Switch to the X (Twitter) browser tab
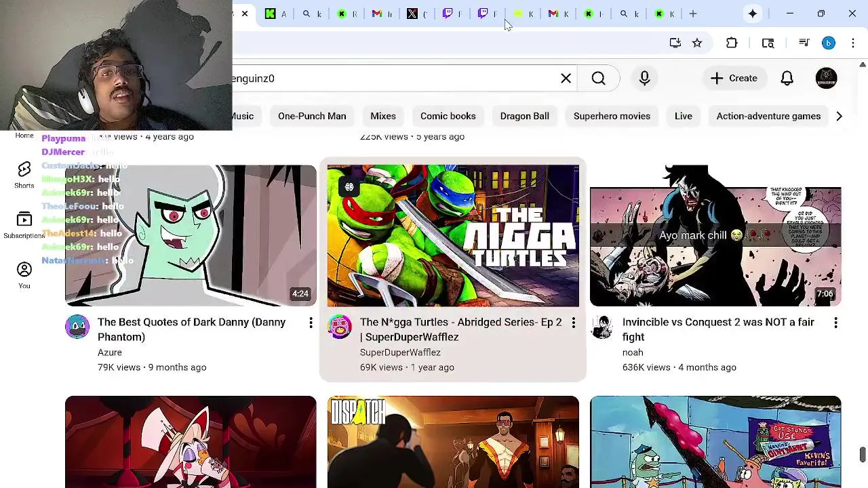868x488 pixels. pyautogui.click(x=416, y=14)
